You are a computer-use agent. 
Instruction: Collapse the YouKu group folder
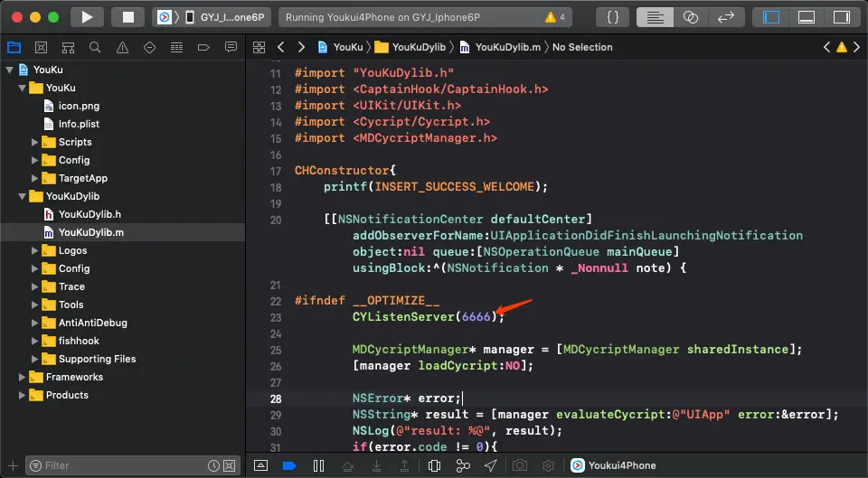tap(22, 88)
